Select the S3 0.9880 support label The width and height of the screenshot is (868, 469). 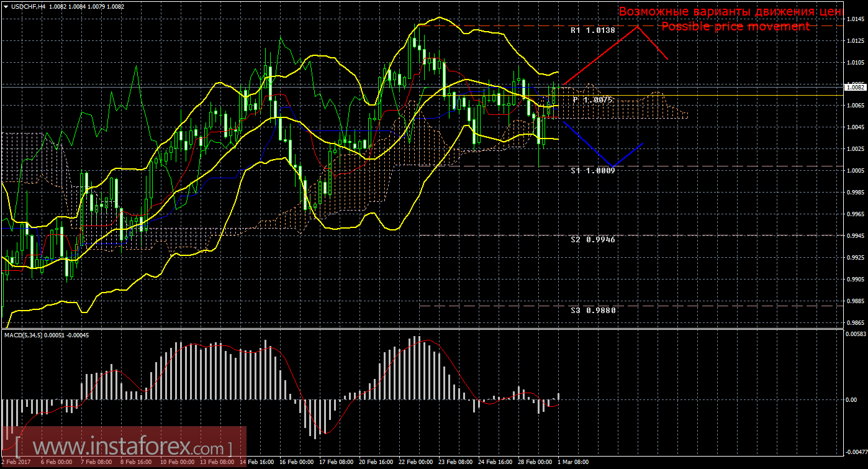593,309
